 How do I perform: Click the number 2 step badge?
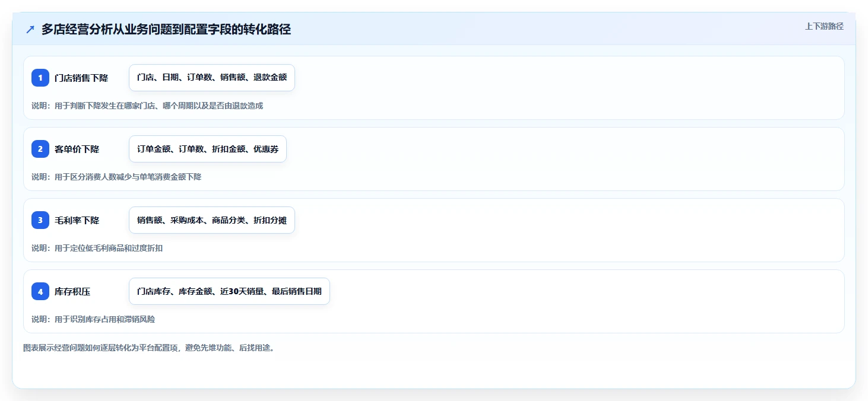pos(40,149)
